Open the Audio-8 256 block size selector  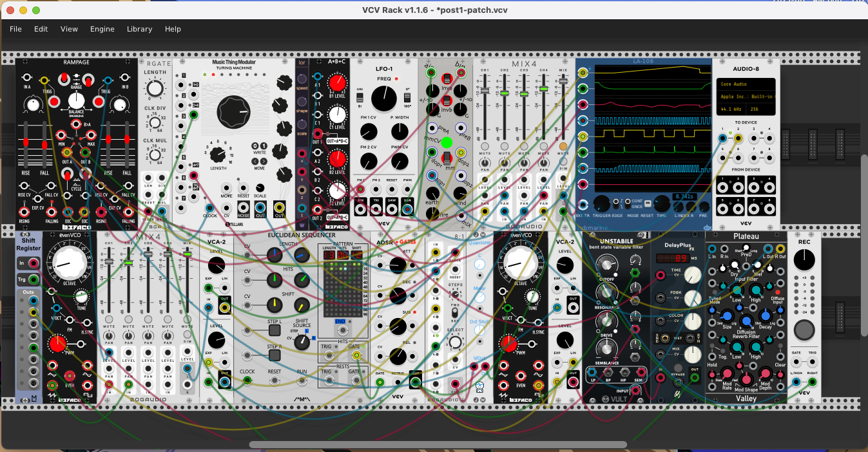[x=760, y=109]
